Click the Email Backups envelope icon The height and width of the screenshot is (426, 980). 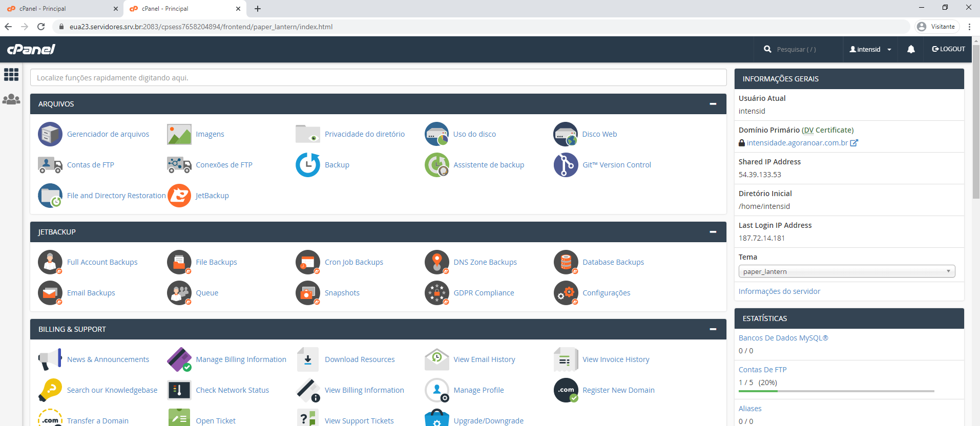click(50, 293)
